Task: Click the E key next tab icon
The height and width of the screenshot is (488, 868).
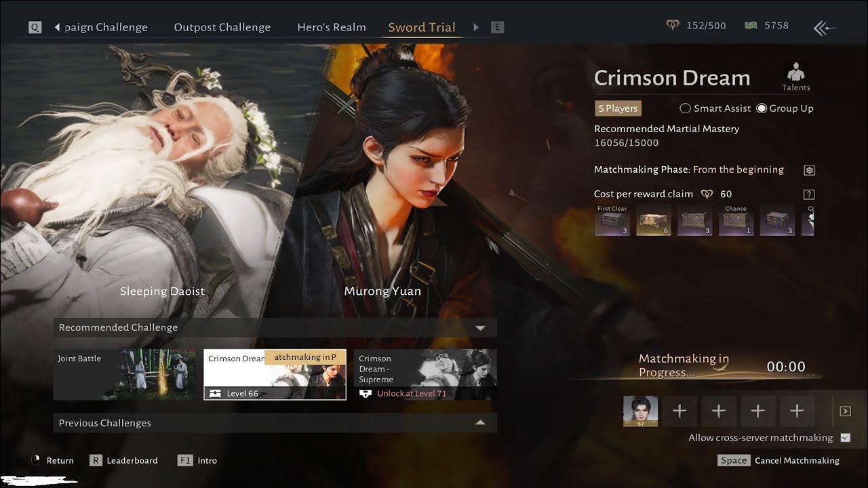Action: pos(498,27)
